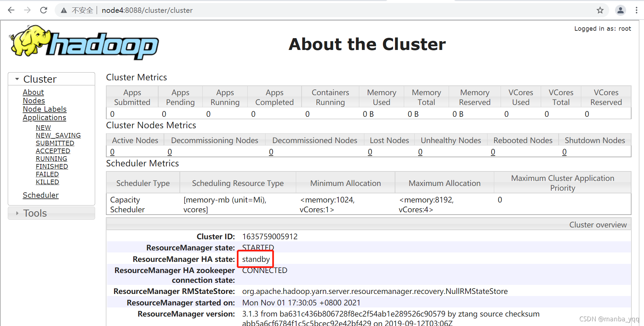The image size is (644, 326).
Task: Click the Unhealthy Nodes column header
Action: [451, 140]
